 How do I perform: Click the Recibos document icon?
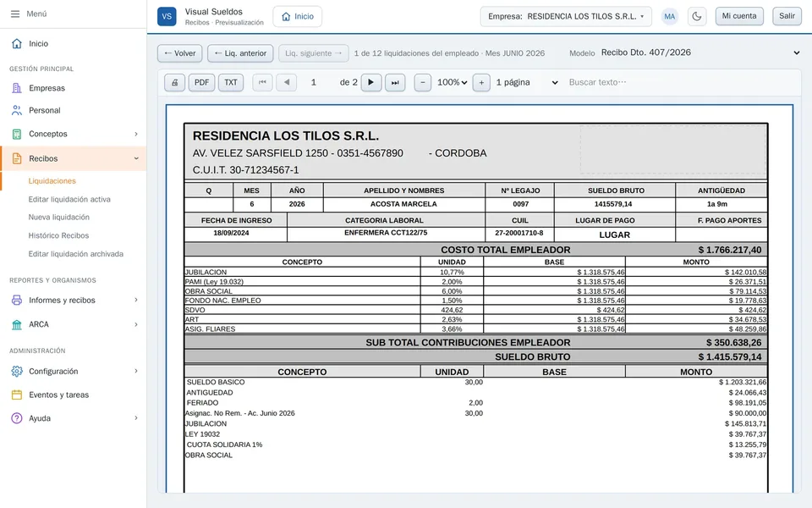tap(17, 158)
